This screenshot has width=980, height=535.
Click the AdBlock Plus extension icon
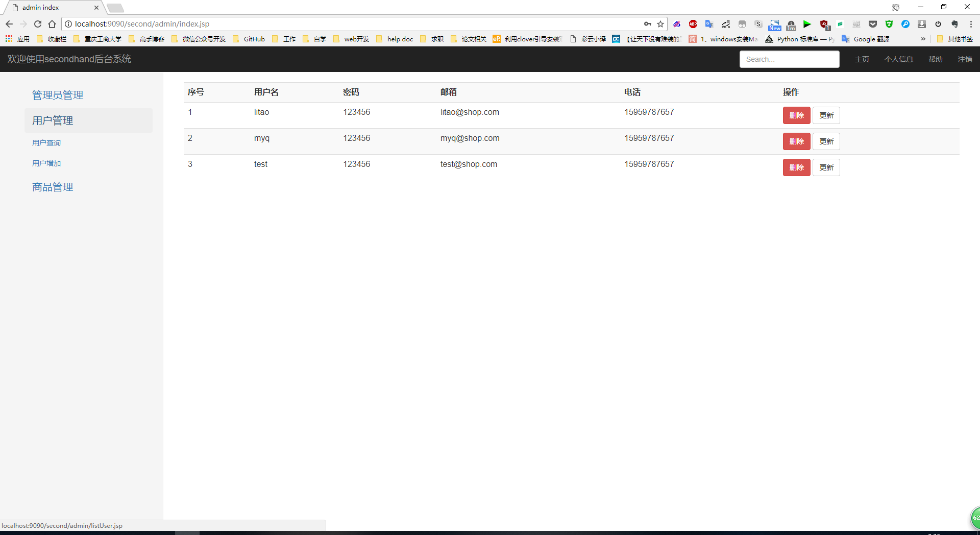click(693, 24)
